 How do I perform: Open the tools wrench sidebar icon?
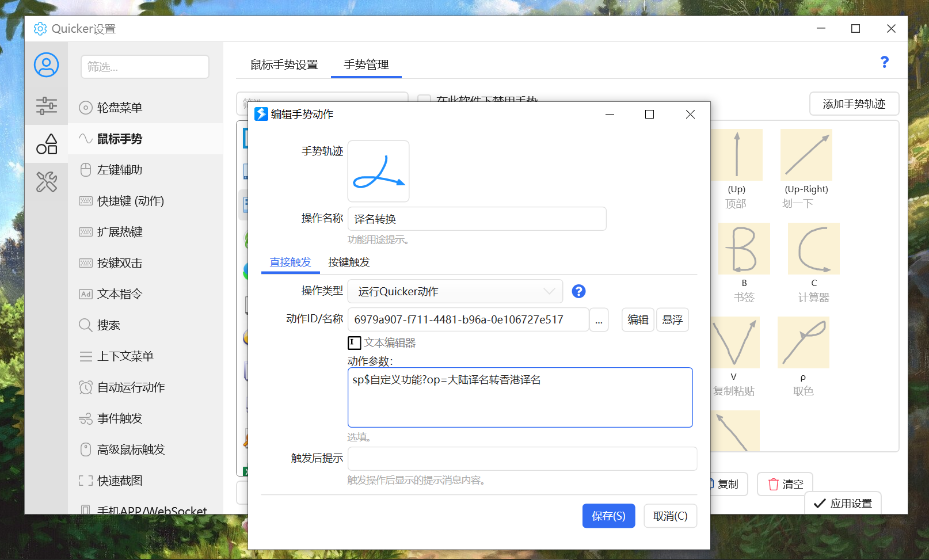(46, 182)
